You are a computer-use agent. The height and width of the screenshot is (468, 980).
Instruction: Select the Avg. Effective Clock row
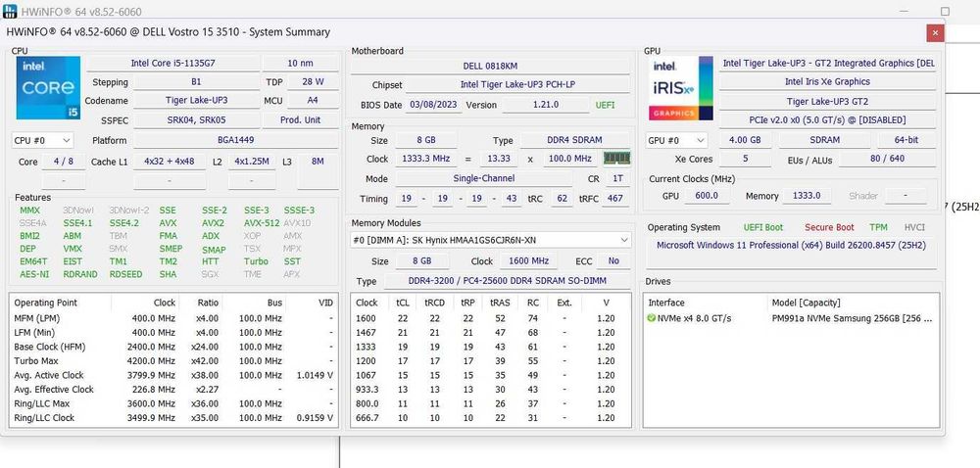[173, 390]
